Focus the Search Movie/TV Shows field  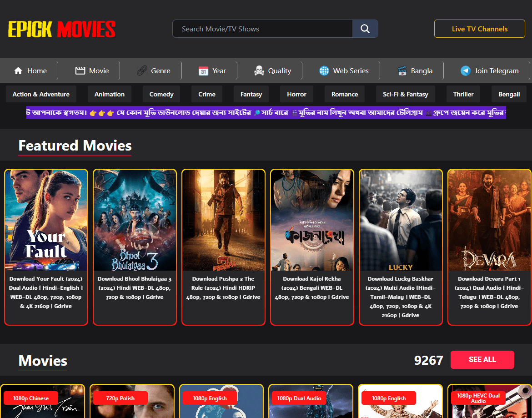263,29
